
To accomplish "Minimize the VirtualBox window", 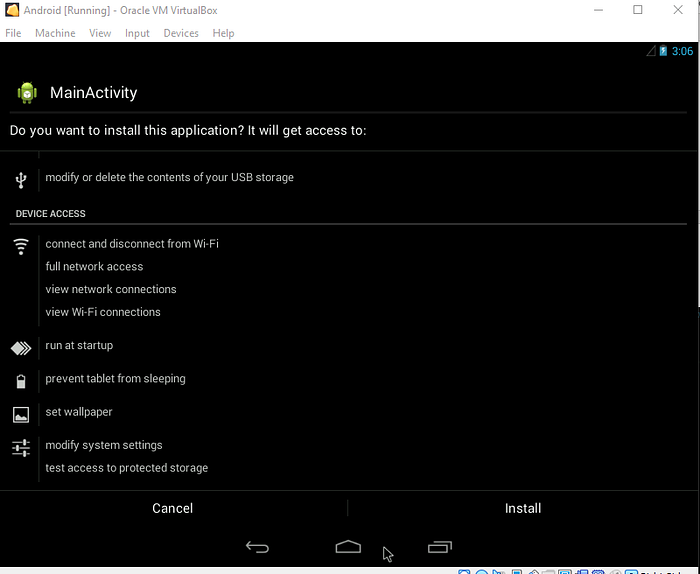I will (x=598, y=10).
